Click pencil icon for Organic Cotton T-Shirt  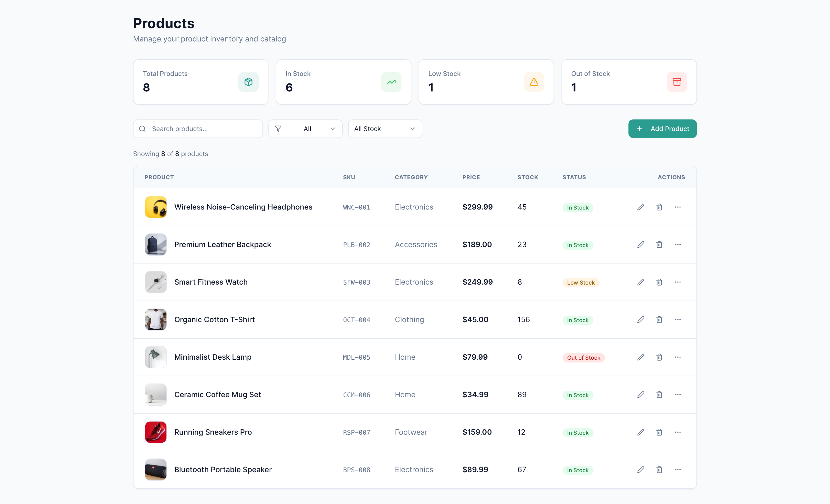(x=640, y=319)
